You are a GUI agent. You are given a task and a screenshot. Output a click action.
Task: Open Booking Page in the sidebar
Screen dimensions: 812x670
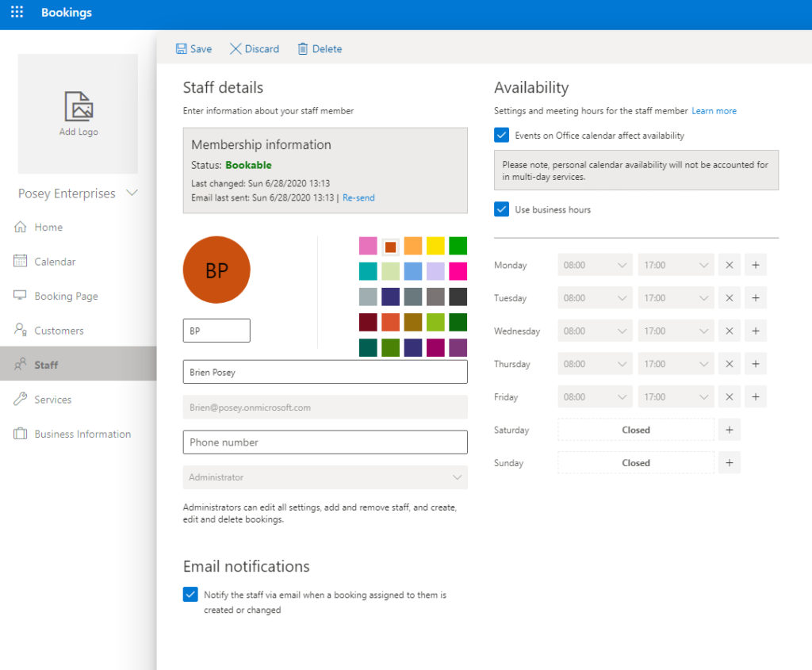pos(79,296)
